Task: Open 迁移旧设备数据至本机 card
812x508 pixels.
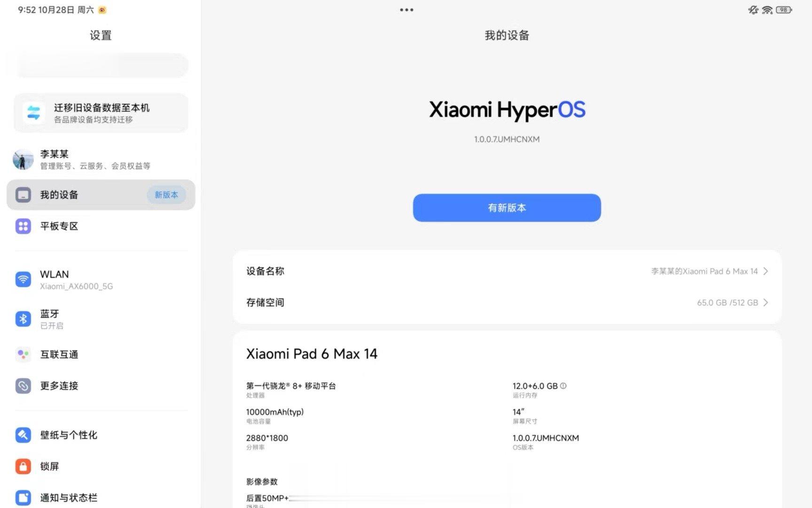Action: click(101, 113)
